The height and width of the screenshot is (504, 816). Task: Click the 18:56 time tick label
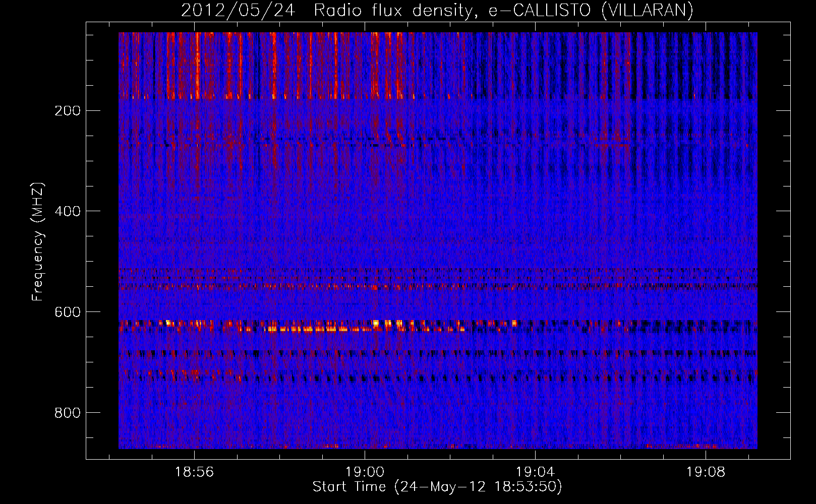pos(194,472)
